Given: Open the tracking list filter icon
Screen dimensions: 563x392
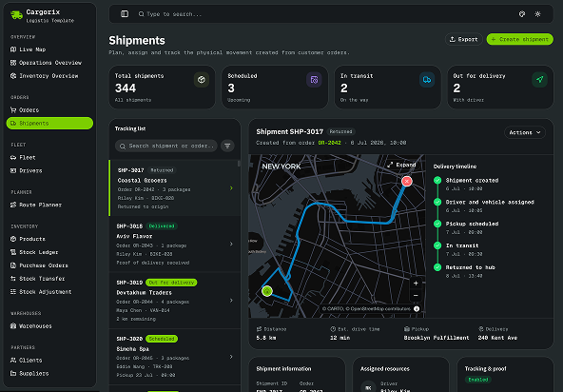Looking at the screenshot, I should [227, 146].
